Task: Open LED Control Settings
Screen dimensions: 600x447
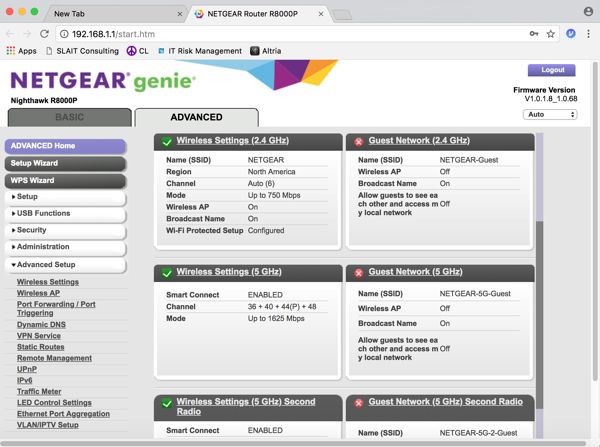Action: click(54, 403)
